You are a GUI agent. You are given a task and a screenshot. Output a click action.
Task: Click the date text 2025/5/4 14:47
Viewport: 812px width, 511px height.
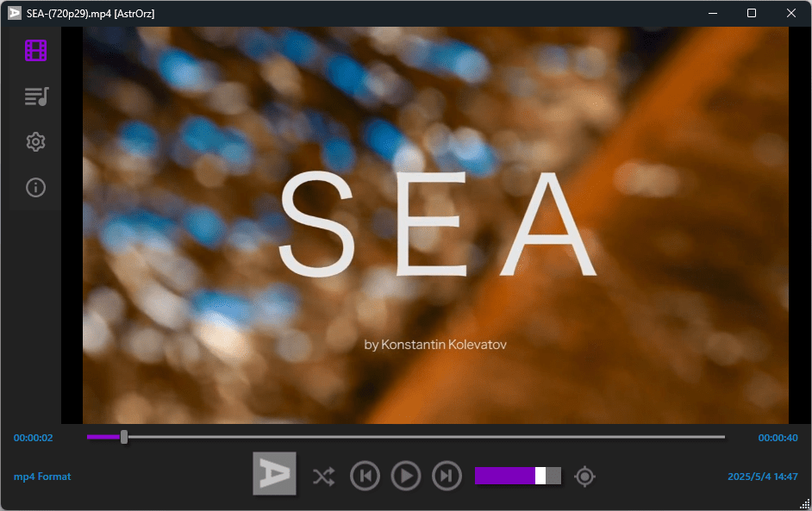[x=763, y=477]
